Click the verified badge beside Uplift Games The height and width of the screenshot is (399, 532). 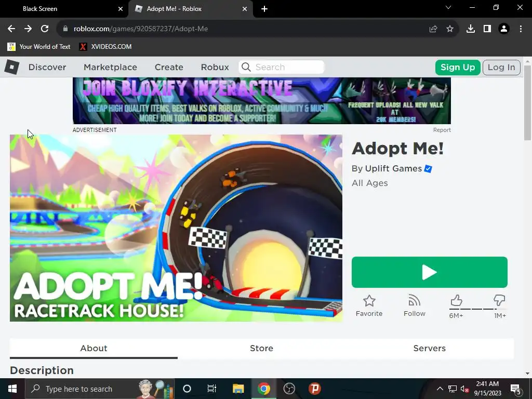tap(428, 169)
